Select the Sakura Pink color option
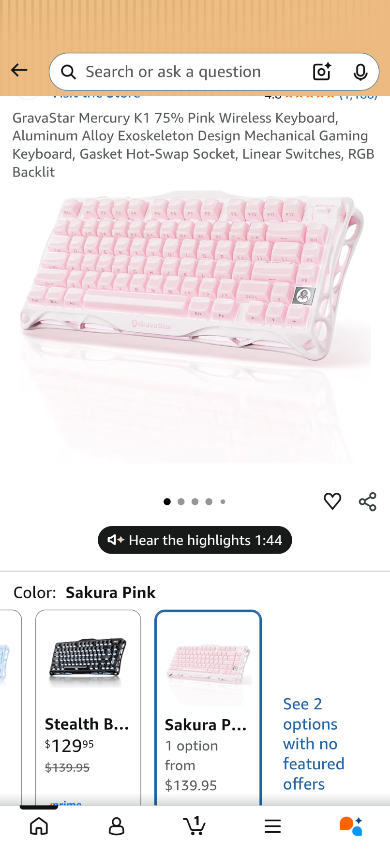 [208, 707]
